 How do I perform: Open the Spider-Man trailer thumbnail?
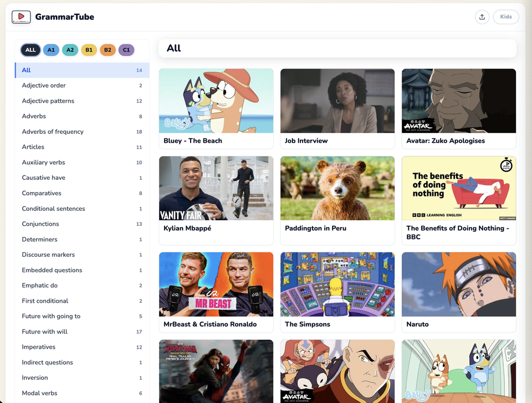pos(216,371)
